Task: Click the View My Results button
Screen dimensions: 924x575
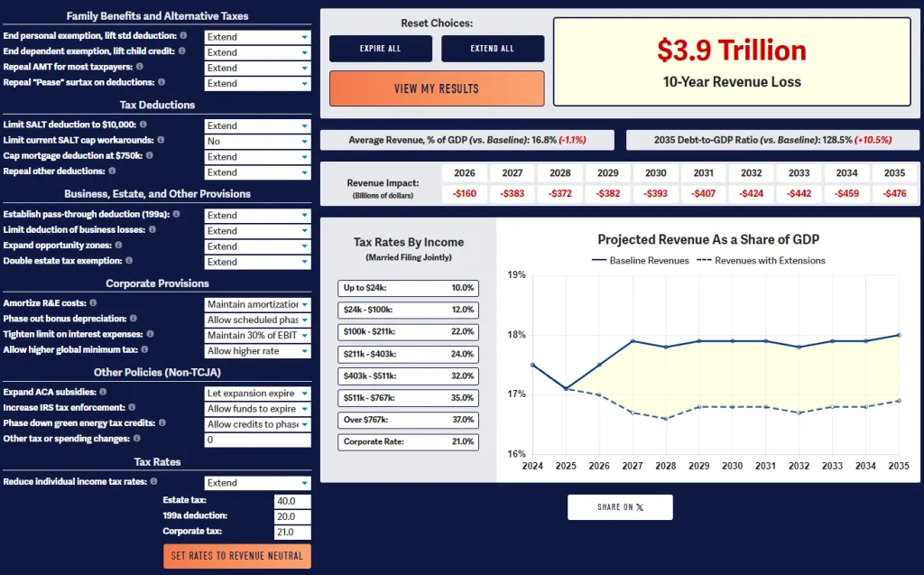Action: [437, 88]
